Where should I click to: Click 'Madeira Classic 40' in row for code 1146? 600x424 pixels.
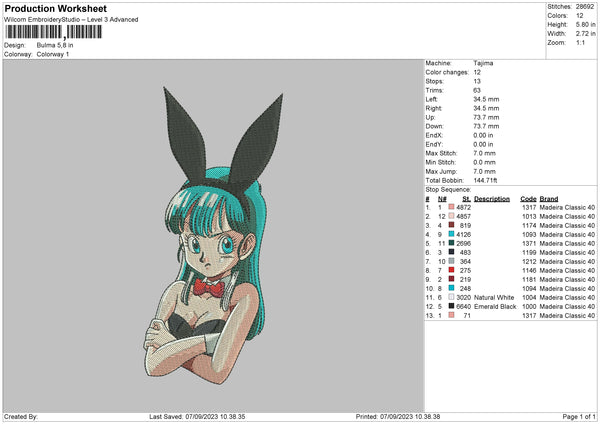(567, 271)
